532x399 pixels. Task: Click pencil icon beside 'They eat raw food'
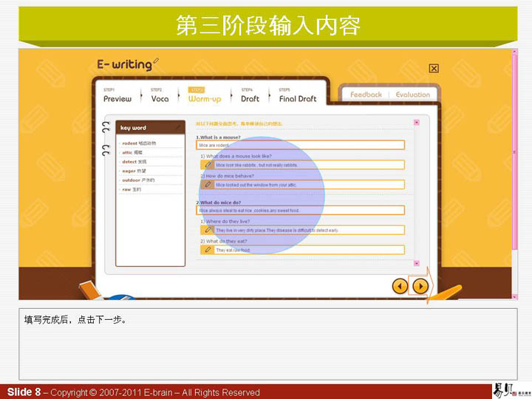point(208,250)
